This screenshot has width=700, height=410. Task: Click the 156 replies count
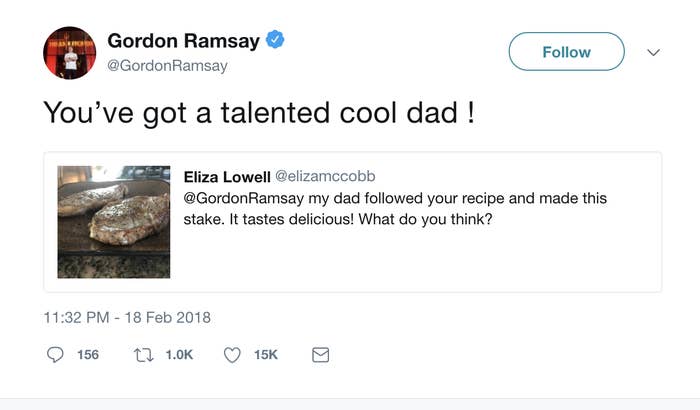coord(88,355)
